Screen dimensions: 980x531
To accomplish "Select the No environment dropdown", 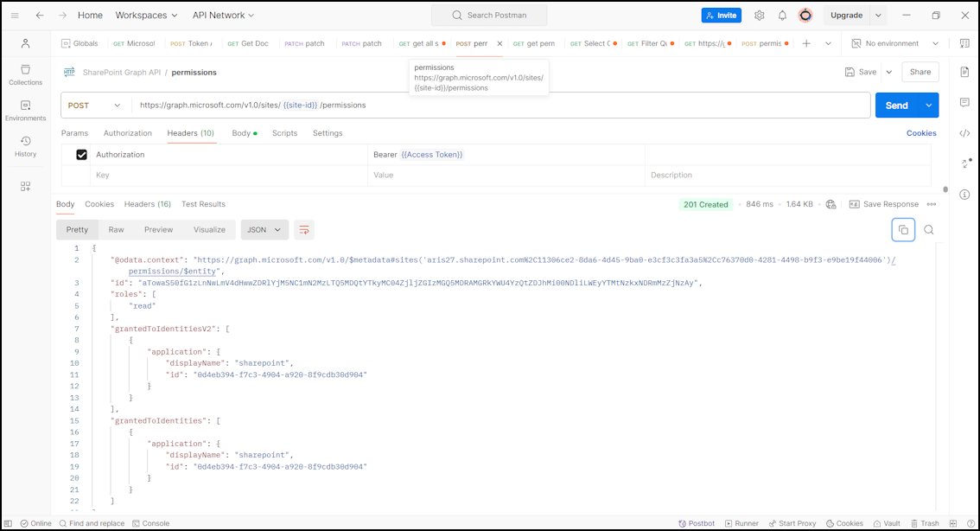I will [x=895, y=43].
